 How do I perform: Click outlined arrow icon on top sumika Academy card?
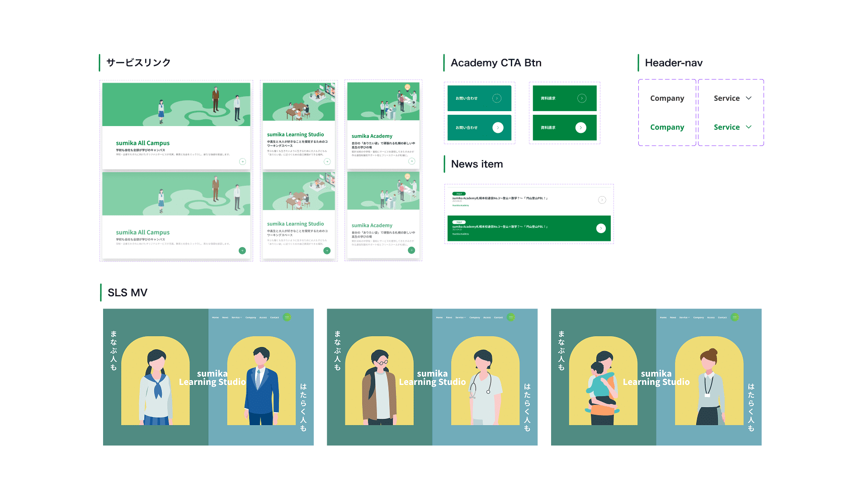point(411,161)
